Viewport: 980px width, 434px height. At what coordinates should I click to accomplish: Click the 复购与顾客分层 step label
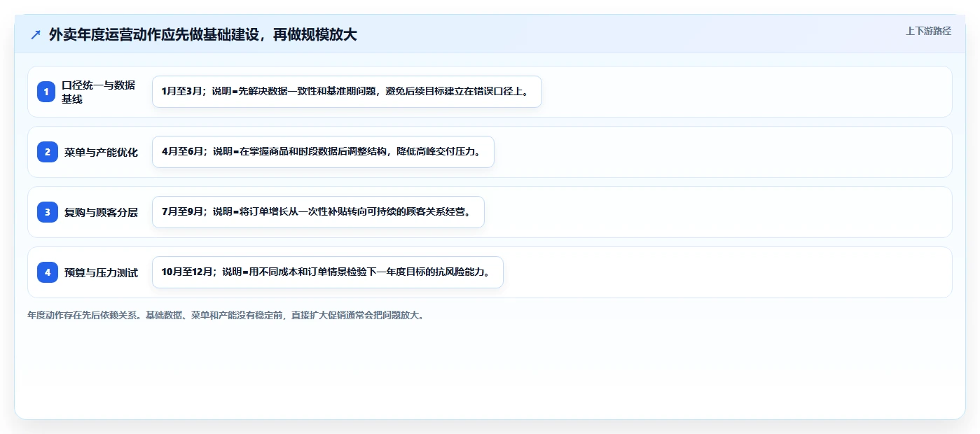click(101, 212)
